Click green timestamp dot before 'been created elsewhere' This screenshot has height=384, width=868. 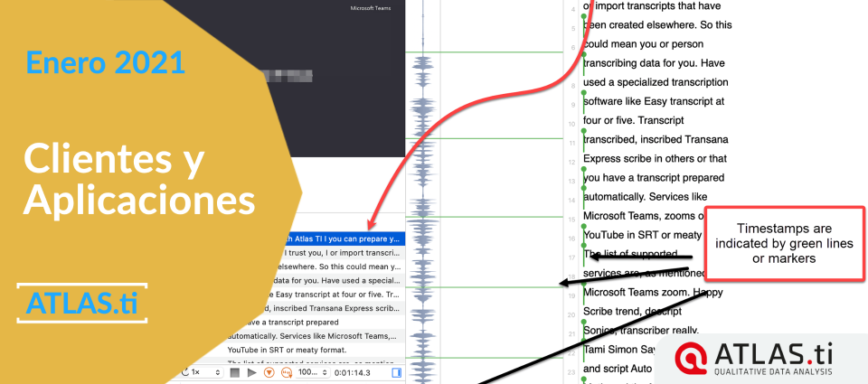(x=583, y=16)
